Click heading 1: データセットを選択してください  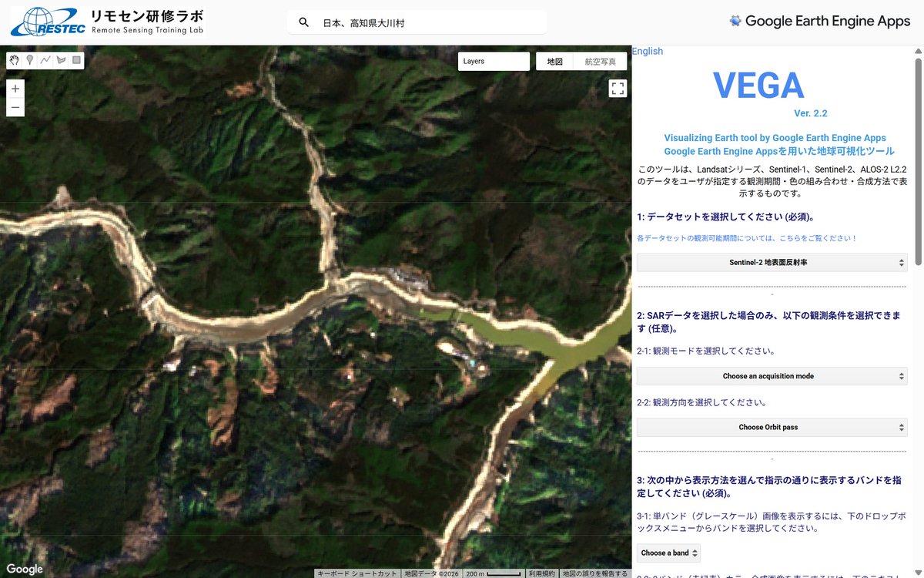725,217
